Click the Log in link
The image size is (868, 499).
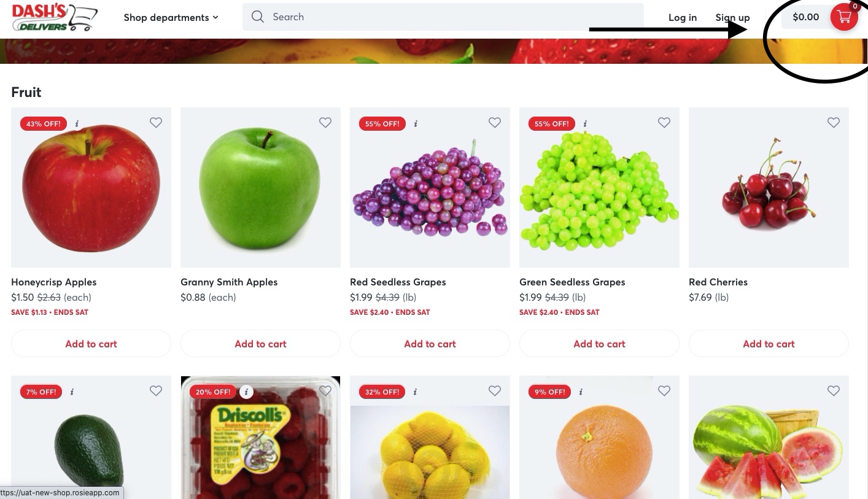pyautogui.click(x=683, y=17)
